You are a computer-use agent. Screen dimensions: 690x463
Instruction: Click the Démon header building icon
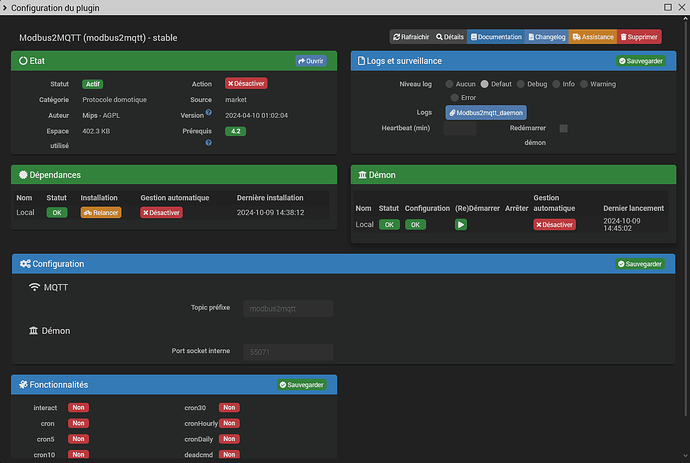(x=362, y=175)
